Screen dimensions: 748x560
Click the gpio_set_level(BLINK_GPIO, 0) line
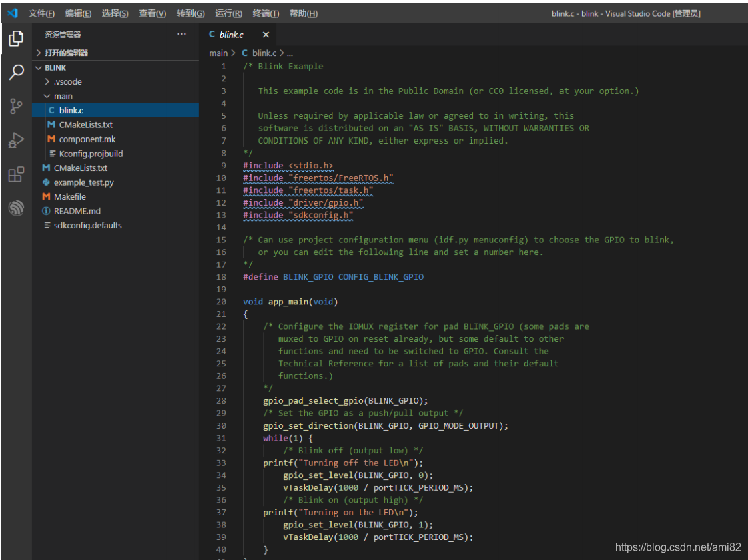click(358, 476)
